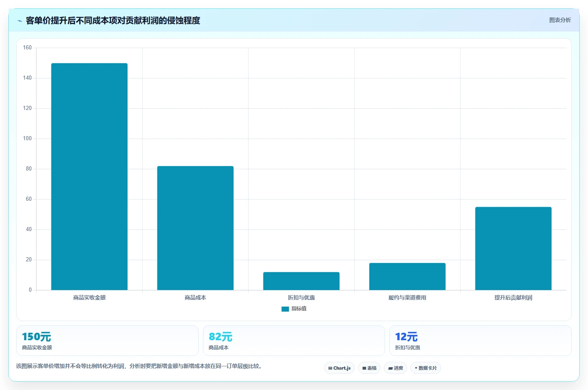Click the y-axis value 140
This screenshot has height=390, width=588.
(x=27, y=78)
